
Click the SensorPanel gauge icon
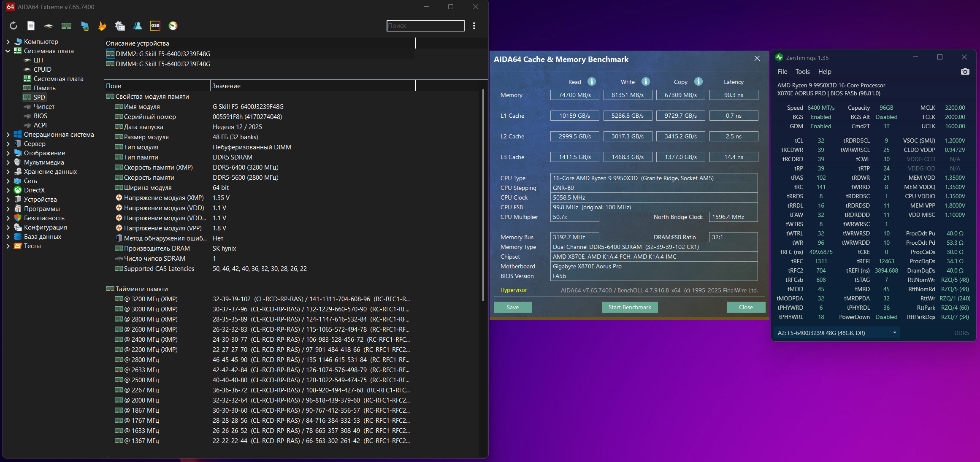pyautogui.click(x=173, y=26)
